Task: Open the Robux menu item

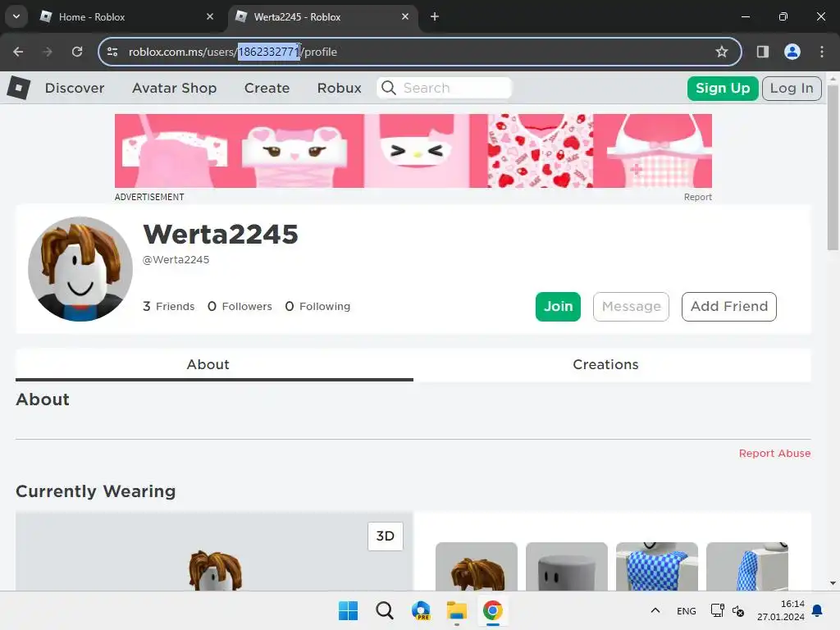Action: point(339,88)
